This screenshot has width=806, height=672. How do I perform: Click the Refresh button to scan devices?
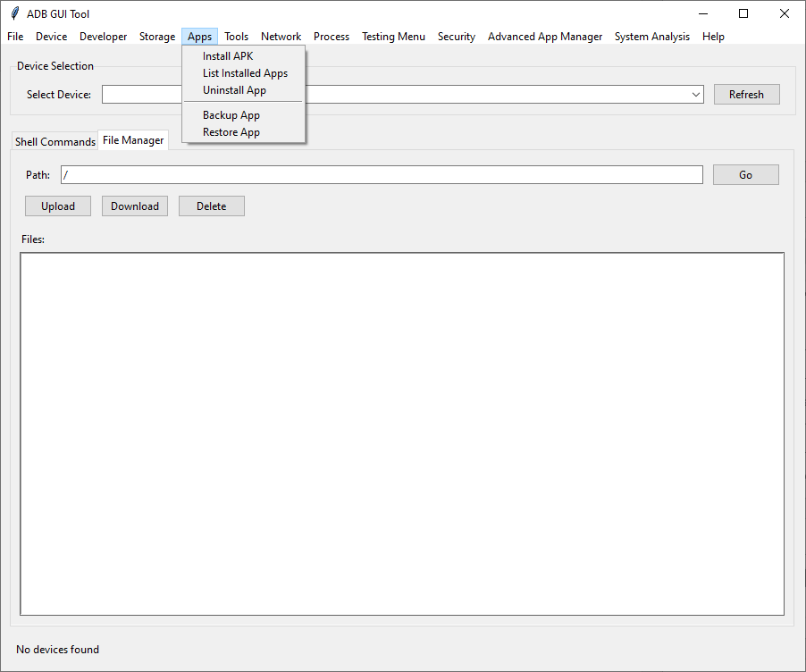746,94
